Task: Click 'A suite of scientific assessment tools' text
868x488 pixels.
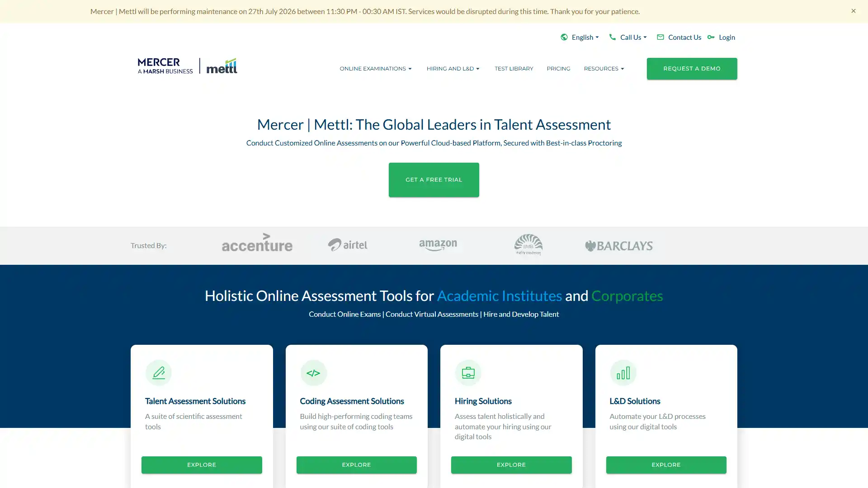Action: (x=193, y=422)
